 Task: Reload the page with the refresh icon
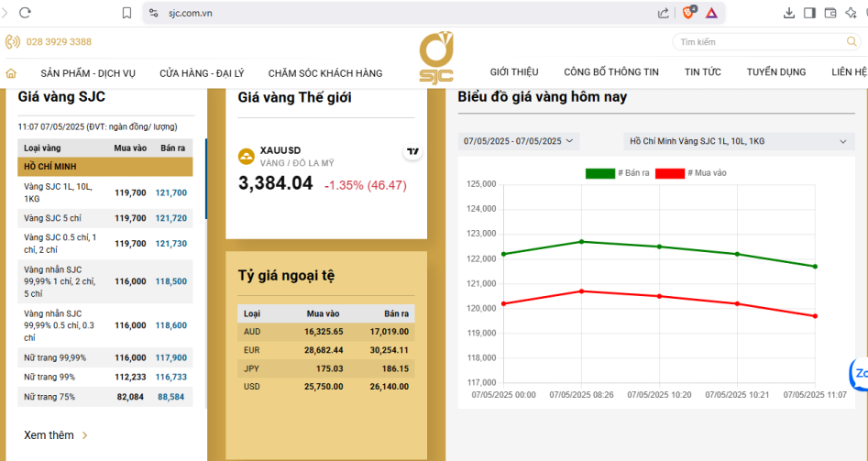pos(25,13)
